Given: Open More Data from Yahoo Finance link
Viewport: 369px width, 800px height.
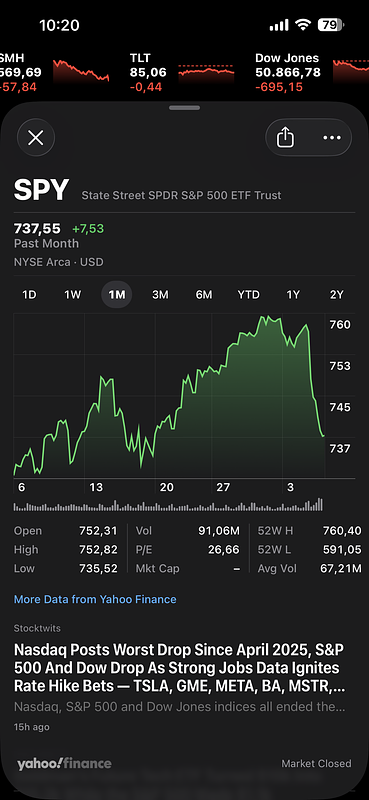Looking at the screenshot, I should coord(95,599).
